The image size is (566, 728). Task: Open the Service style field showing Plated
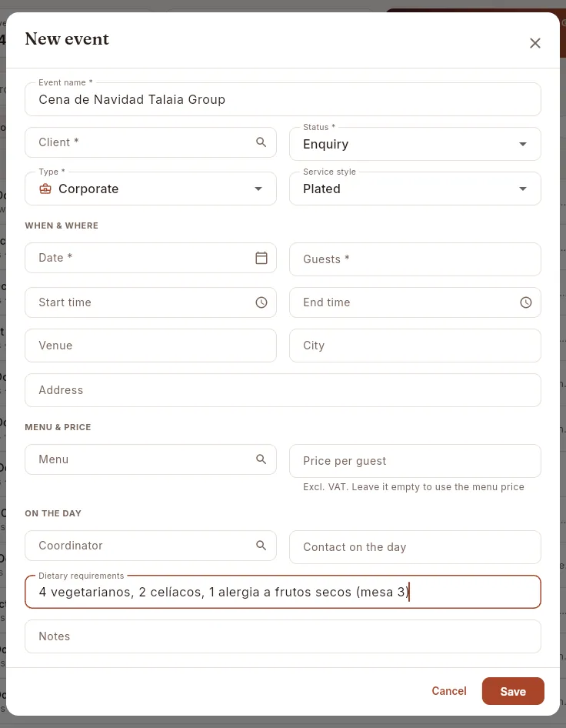[415, 189]
